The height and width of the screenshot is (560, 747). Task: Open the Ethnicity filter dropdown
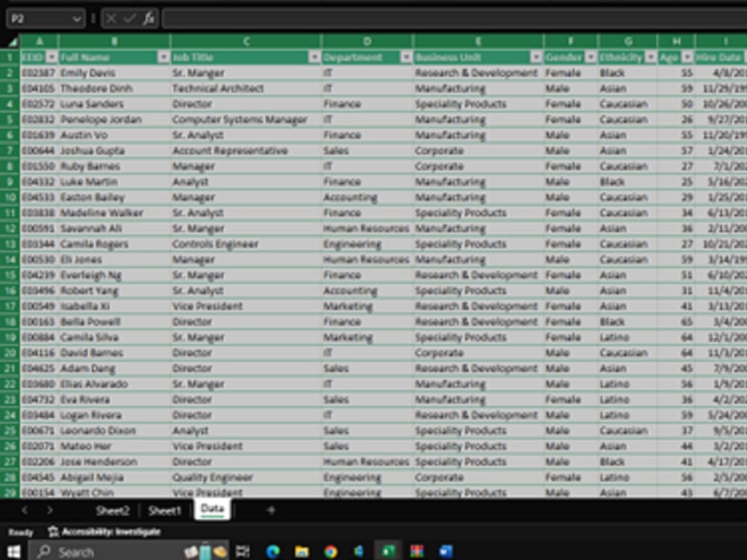pos(651,57)
